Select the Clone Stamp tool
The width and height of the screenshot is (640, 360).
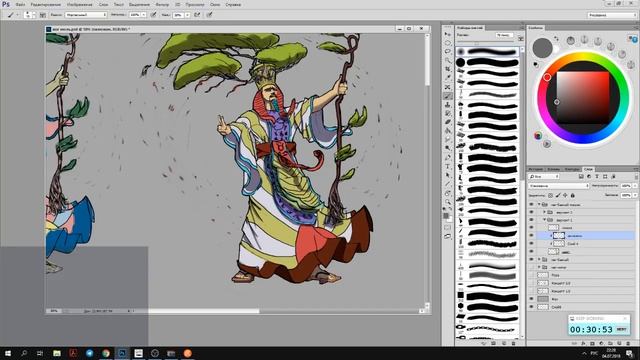pyautogui.click(x=448, y=105)
